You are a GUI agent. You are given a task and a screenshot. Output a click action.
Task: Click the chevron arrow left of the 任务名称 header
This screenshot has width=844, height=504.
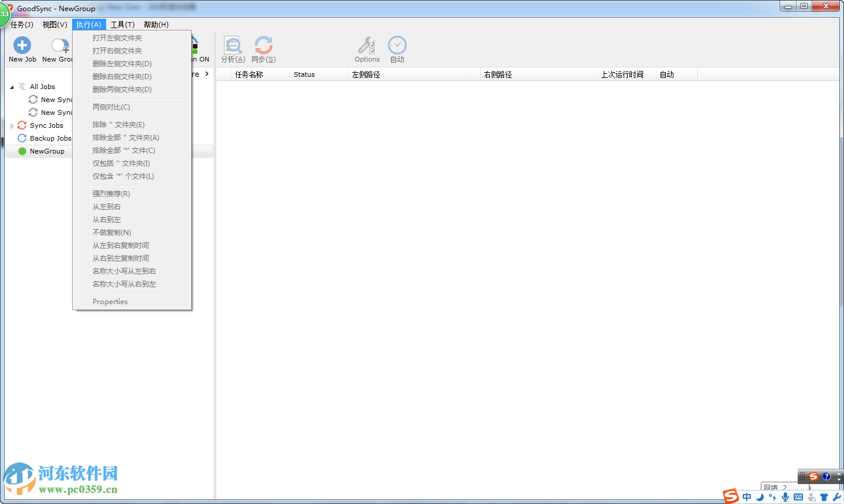pos(207,74)
